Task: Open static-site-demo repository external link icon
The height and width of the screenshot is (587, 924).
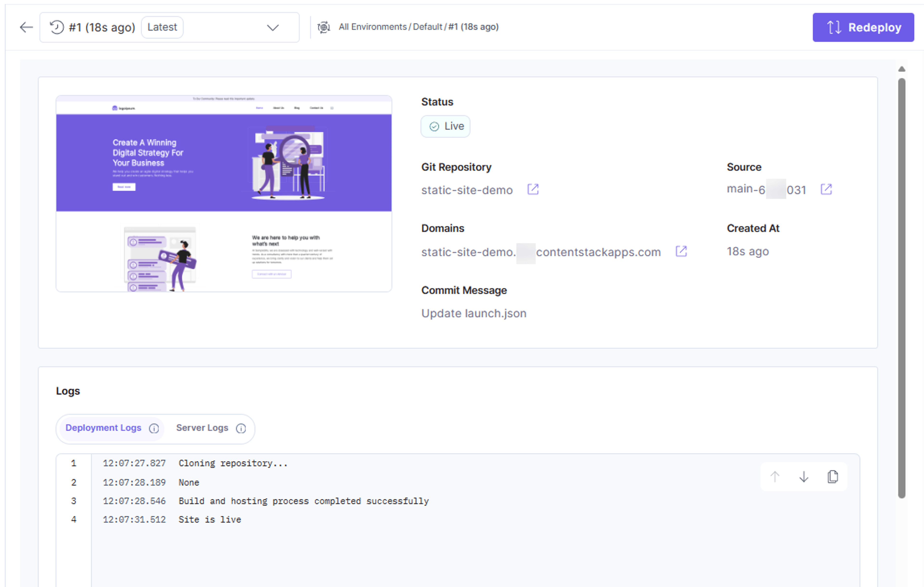Action: tap(533, 189)
